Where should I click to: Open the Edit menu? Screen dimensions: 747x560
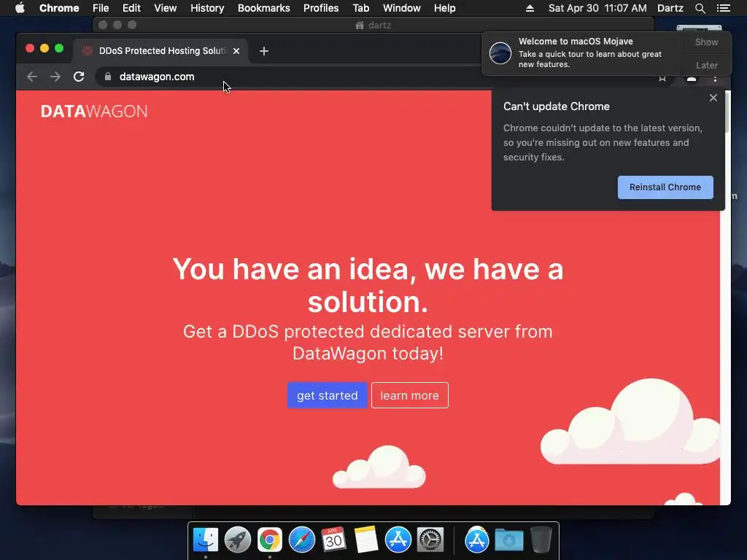pos(131,8)
